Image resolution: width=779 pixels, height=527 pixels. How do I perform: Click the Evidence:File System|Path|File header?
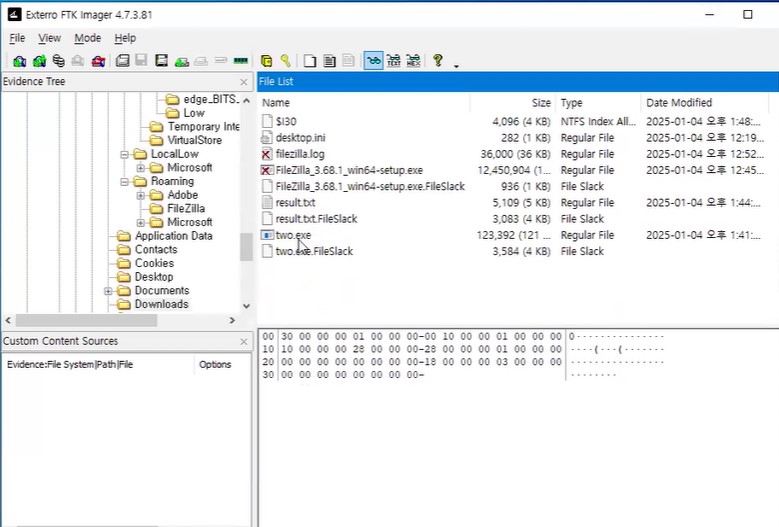click(98, 365)
